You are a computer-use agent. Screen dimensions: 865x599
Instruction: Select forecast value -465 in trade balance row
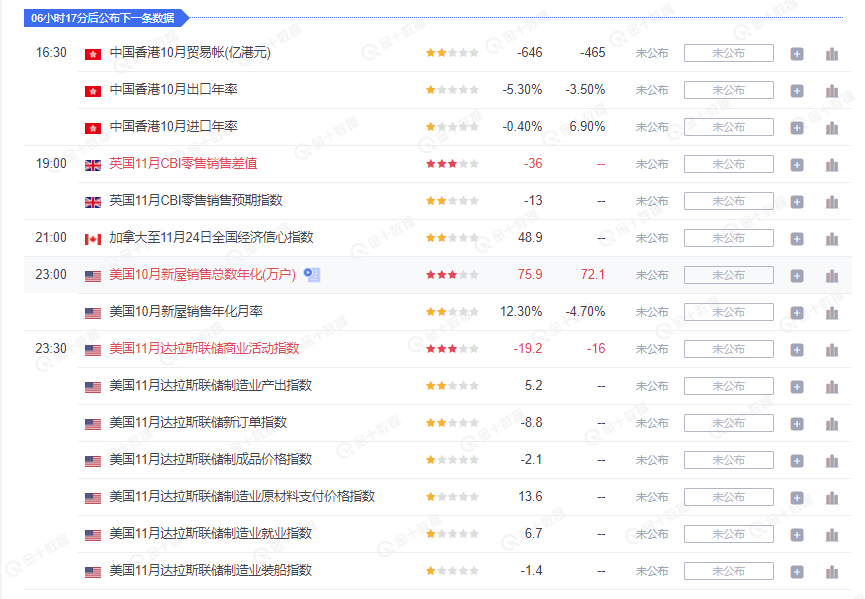(592, 52)
